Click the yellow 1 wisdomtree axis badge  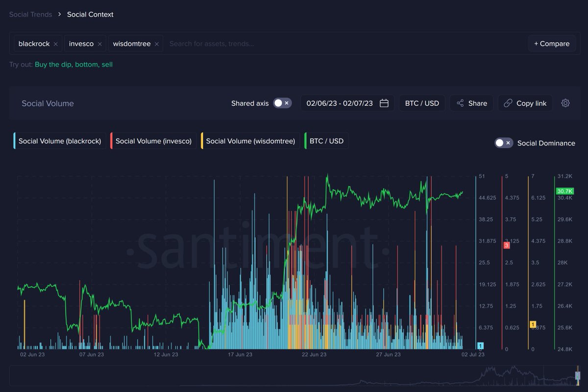coord(533,324)
